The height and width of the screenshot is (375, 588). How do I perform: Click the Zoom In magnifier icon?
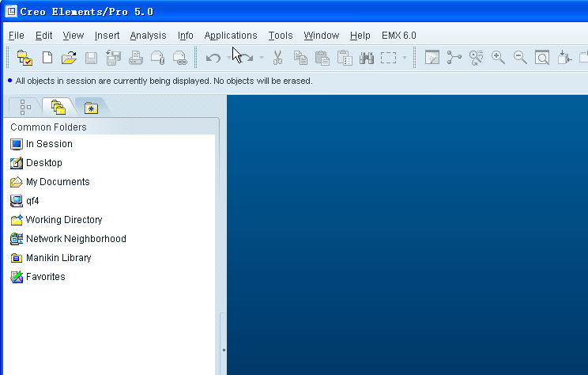point(498,58)
